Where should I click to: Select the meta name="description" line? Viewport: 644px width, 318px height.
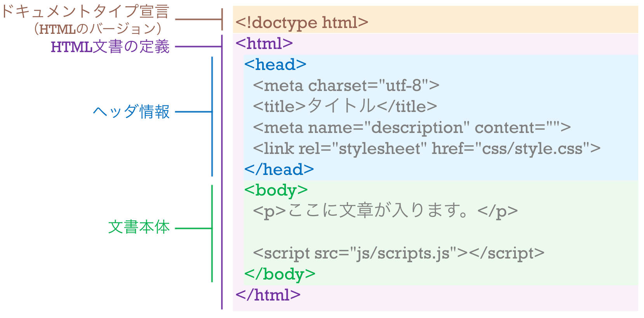(411, 128)
